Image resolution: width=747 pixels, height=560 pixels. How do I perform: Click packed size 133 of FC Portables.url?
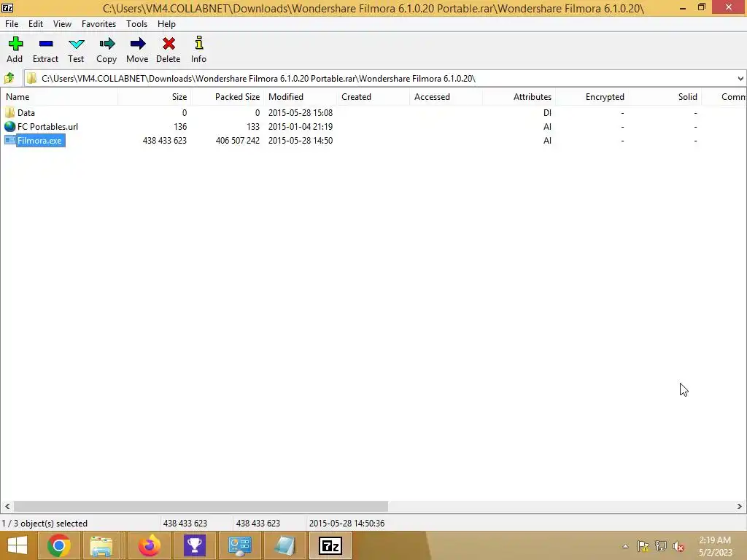click(253, 127)
